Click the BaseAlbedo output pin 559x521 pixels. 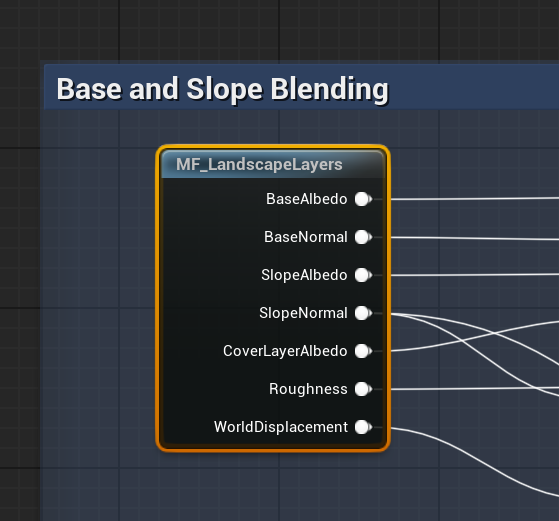click(x=363, y=199)
